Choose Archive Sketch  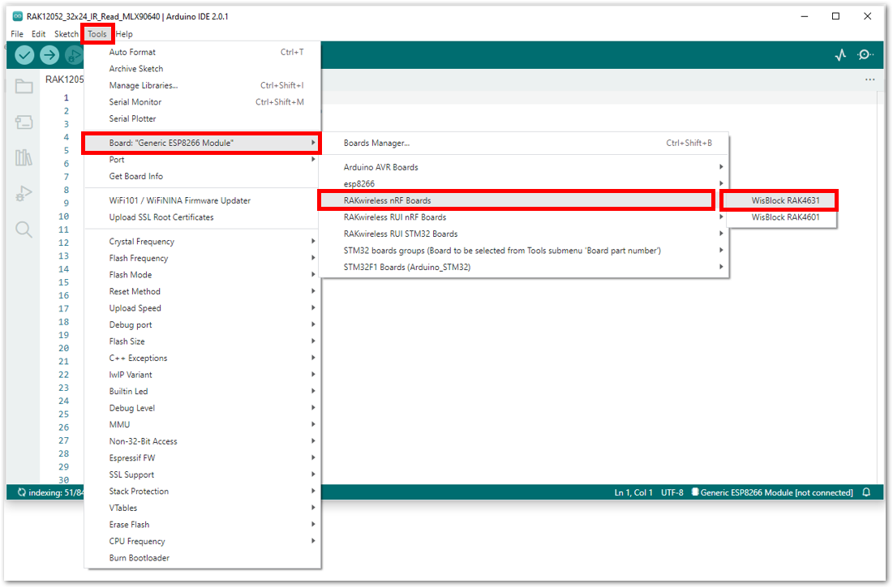point(203,68)
